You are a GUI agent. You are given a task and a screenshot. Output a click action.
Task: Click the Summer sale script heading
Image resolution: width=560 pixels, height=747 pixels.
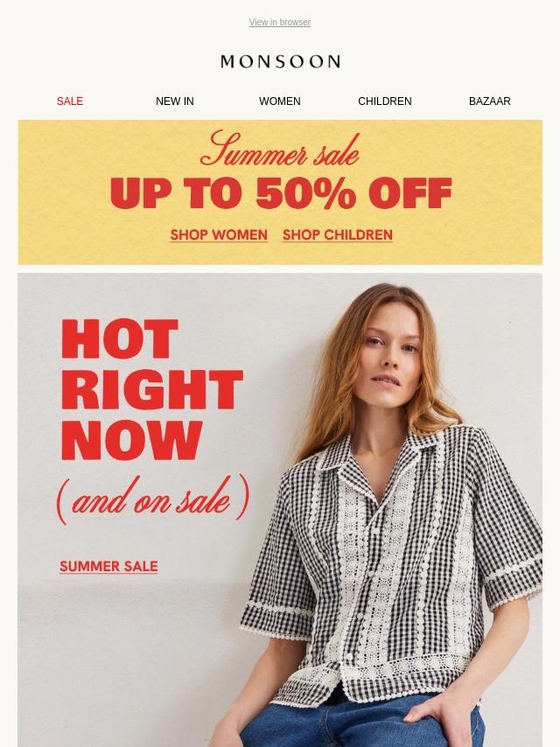(280, 149)
